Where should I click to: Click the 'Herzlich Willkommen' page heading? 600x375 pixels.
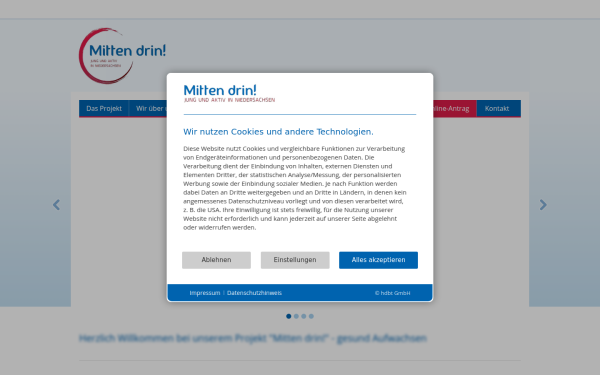point(253,338)
